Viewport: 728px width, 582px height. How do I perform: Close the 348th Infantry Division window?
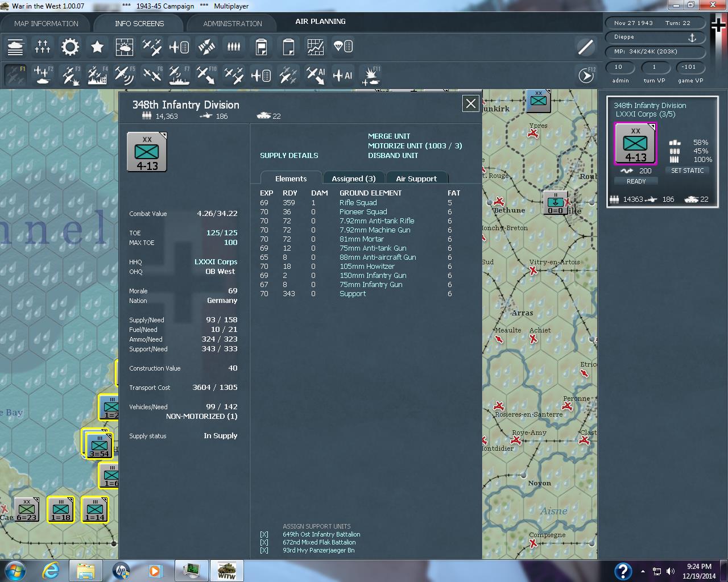pos(470,103)
